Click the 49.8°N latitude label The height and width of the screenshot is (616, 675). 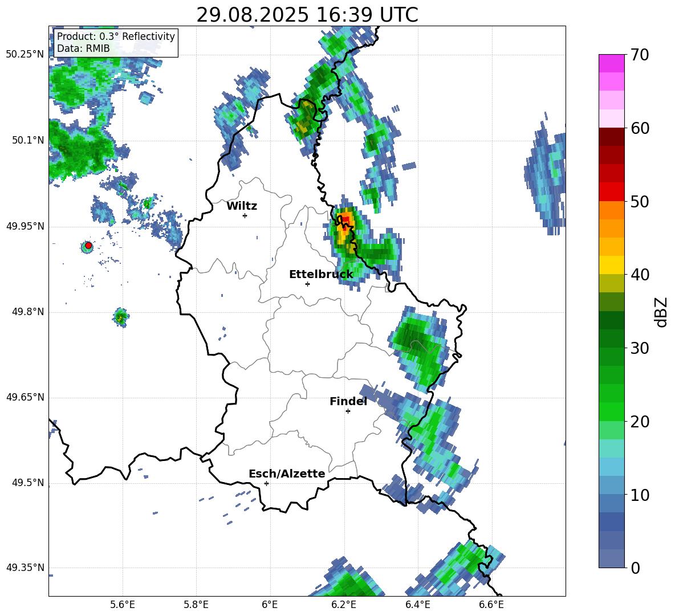28,312
